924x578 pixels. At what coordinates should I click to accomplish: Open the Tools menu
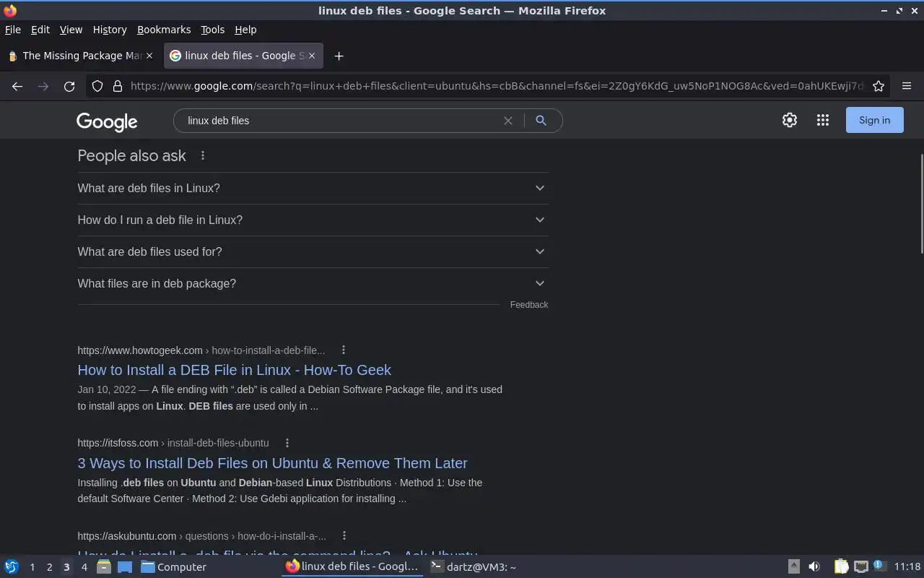pyautogui.click(x=212, y=30)
